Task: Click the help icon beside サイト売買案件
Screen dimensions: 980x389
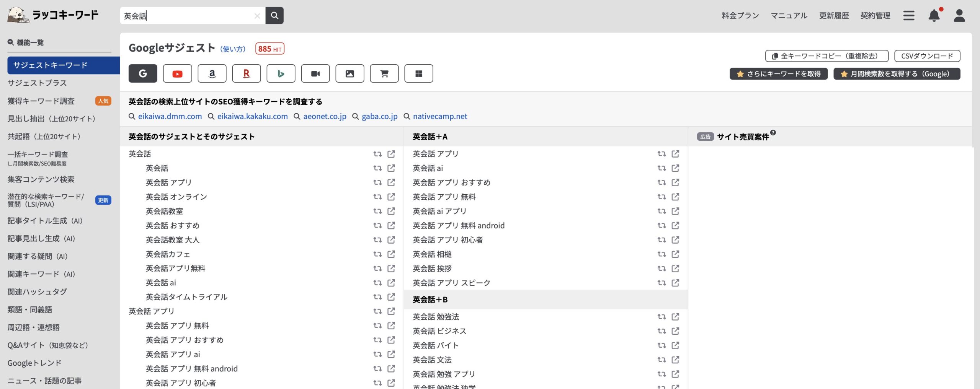Action: coord(773,133)
